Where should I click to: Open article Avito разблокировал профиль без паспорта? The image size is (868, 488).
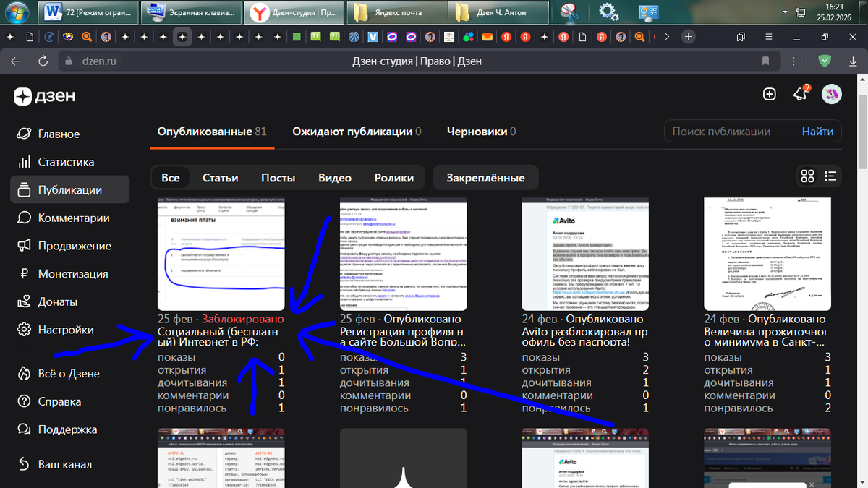(x=585, y=338)
